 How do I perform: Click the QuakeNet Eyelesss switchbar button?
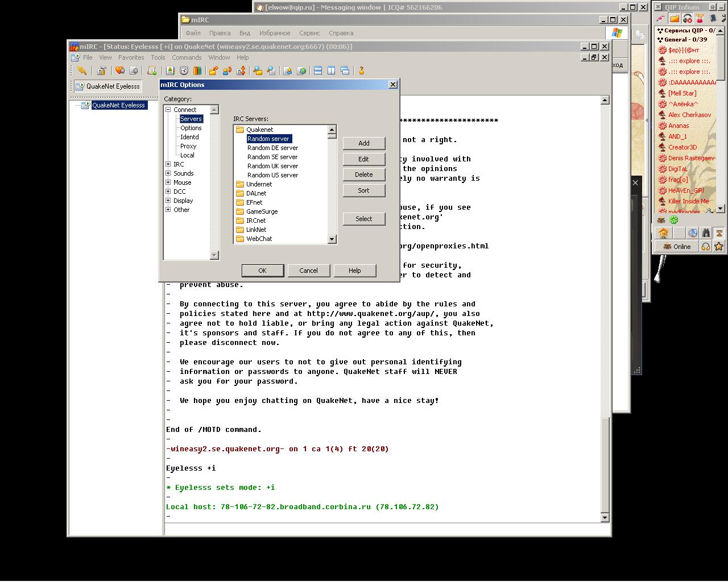coord(107,86)
